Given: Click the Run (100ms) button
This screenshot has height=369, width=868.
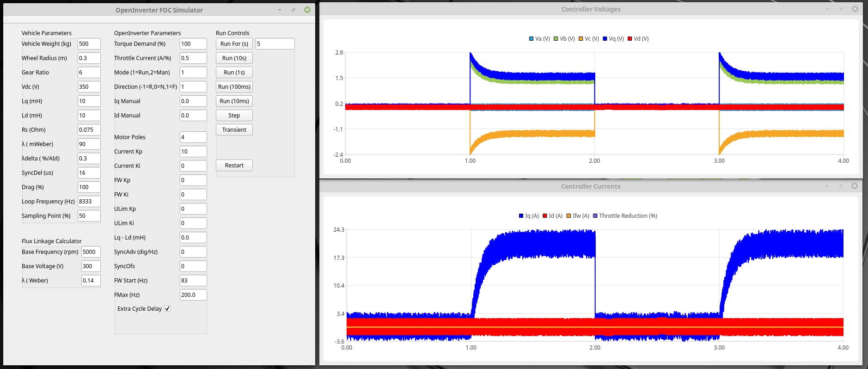Looking at the screenshot, I should pyautogui.click(x=234, y=87).
